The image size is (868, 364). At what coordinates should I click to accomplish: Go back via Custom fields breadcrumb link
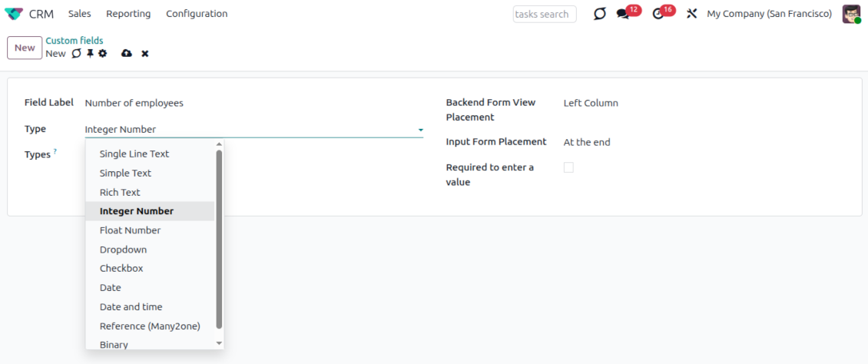coord(74,41)
